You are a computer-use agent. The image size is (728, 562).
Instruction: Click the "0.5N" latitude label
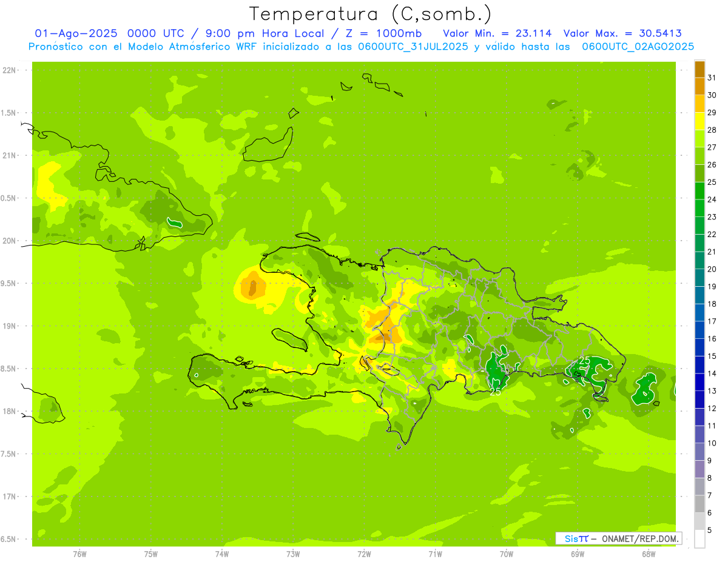pyautogui.click(x=9, y=198)
